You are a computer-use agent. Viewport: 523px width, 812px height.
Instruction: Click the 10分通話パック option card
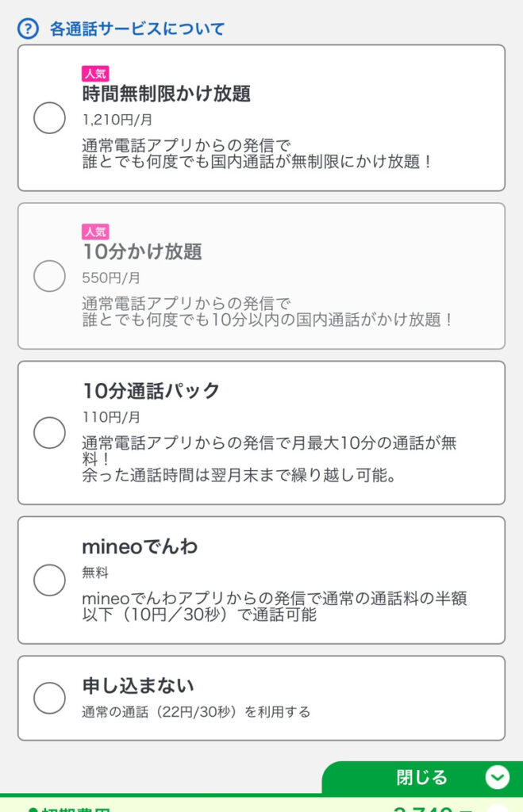pyautogui.click(x=262, y=433)
